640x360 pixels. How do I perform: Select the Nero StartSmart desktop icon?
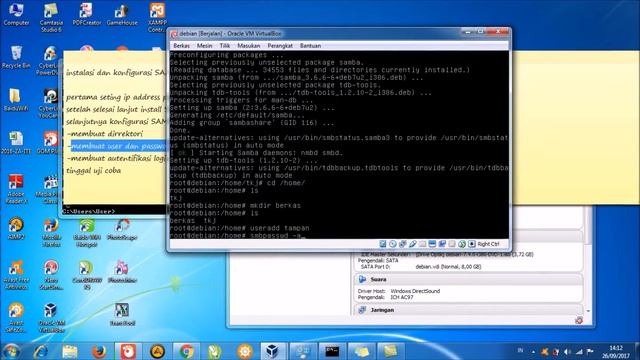(51, 275)
